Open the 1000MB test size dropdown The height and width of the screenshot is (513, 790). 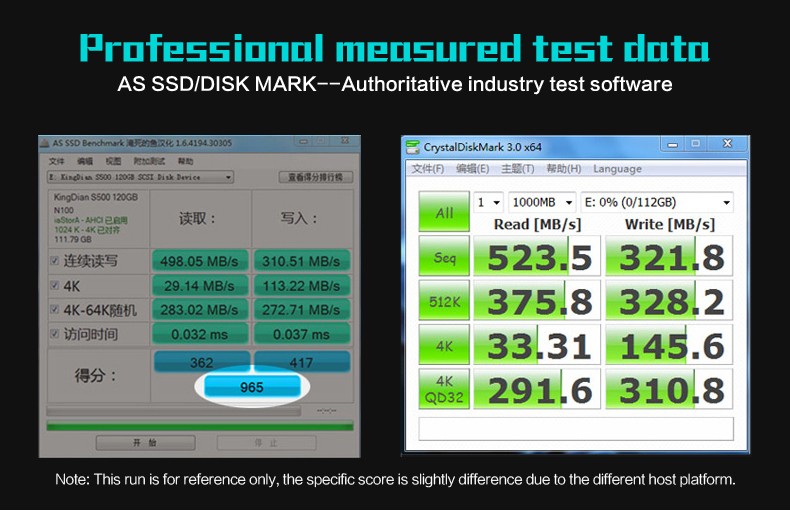pyautogui.click(x=542, y=202)
